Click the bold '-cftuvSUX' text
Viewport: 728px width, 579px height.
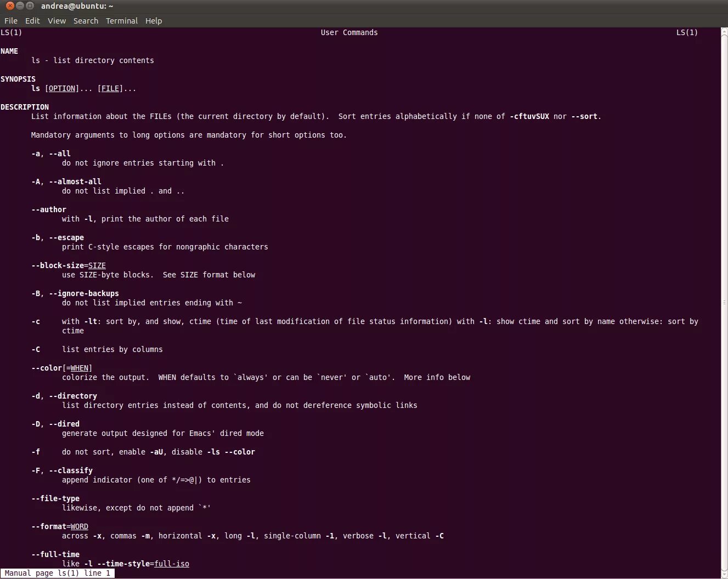[529, 116]
